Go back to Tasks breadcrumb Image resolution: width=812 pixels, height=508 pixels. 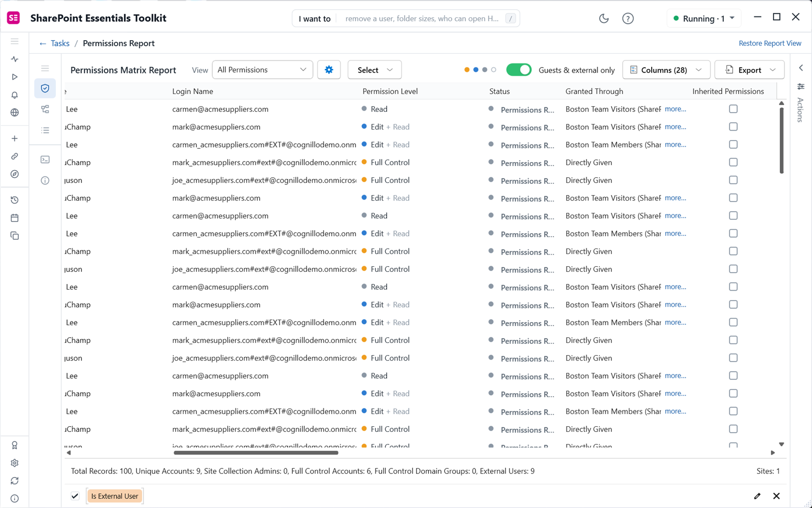pyautogui.click(x=60, y=43)
